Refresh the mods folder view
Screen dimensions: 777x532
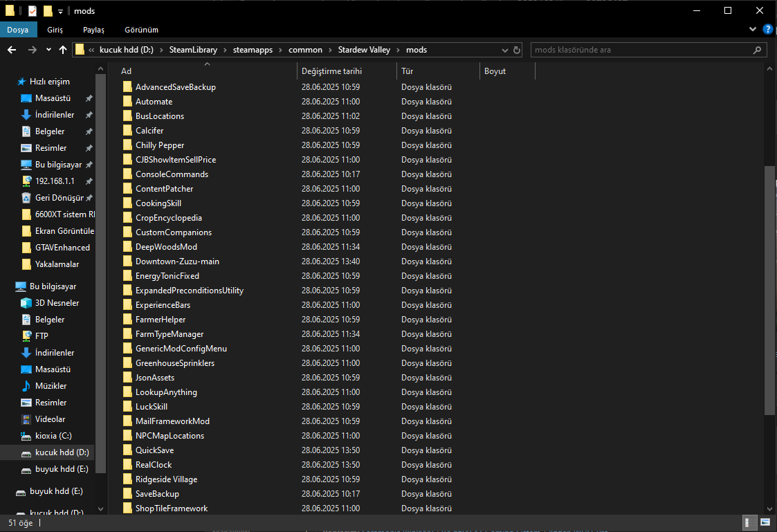tap(517, 50)
